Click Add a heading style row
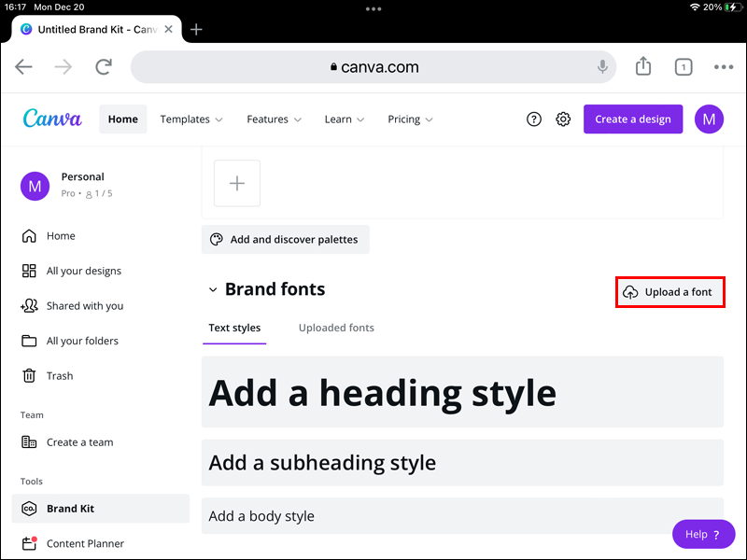Image resolution: width=747 pixels, height=560 pixels. (x=462, y=392)
